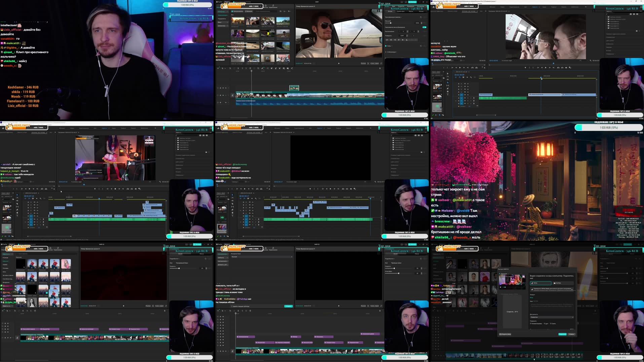Switch to Звук tab beside driver video

coord(394,6)
